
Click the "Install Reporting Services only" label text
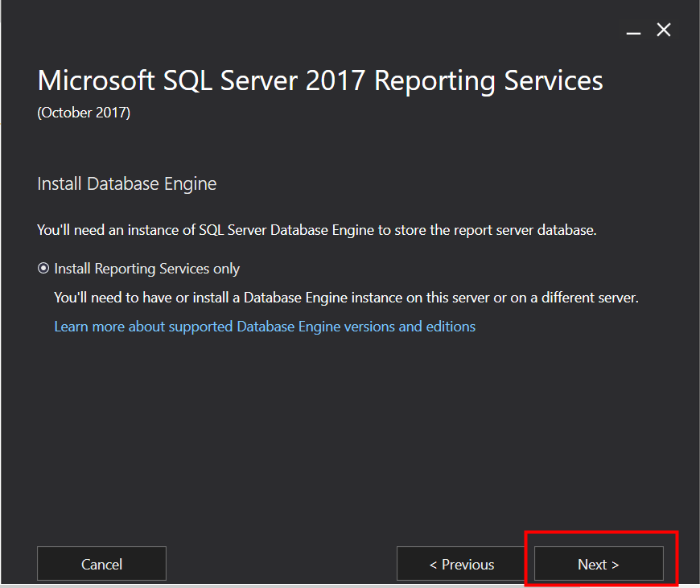[146, 269]
